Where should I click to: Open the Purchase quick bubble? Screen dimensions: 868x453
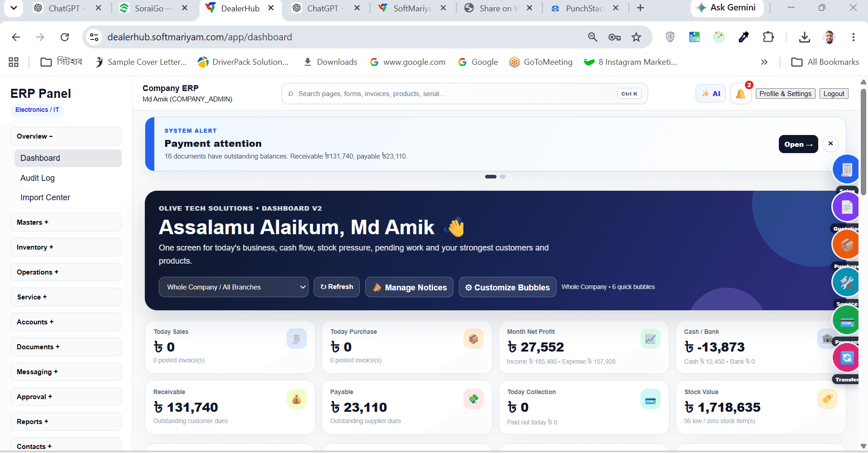[x=846, y=245]
